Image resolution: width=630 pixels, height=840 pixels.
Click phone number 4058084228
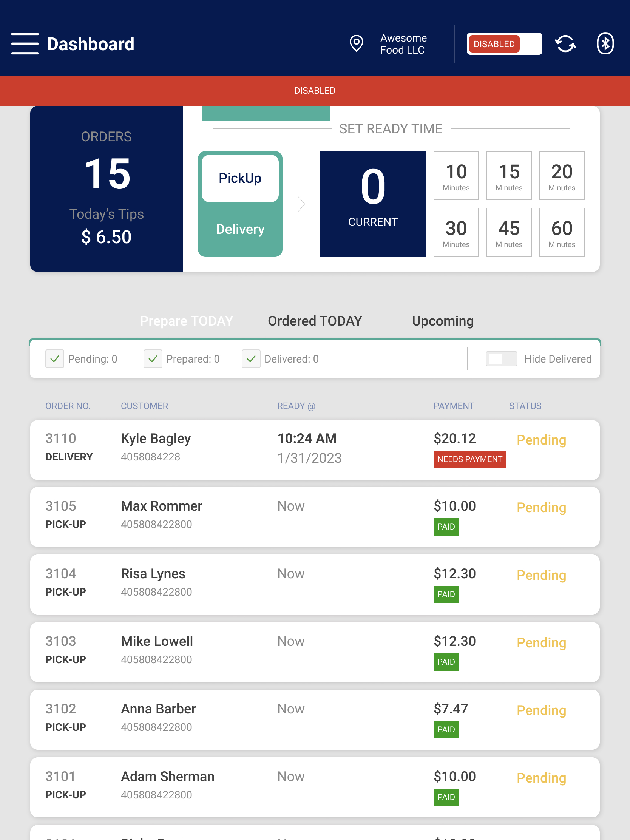tap(150, 457)
